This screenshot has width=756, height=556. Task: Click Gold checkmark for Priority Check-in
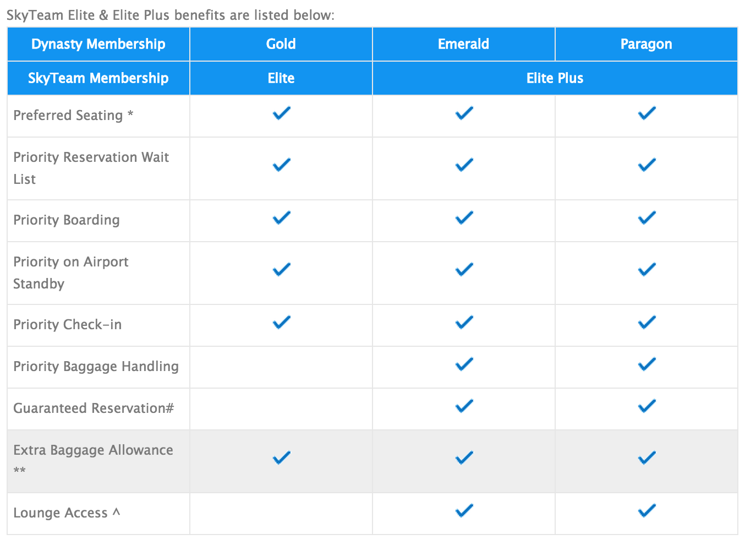pos(281,322)
